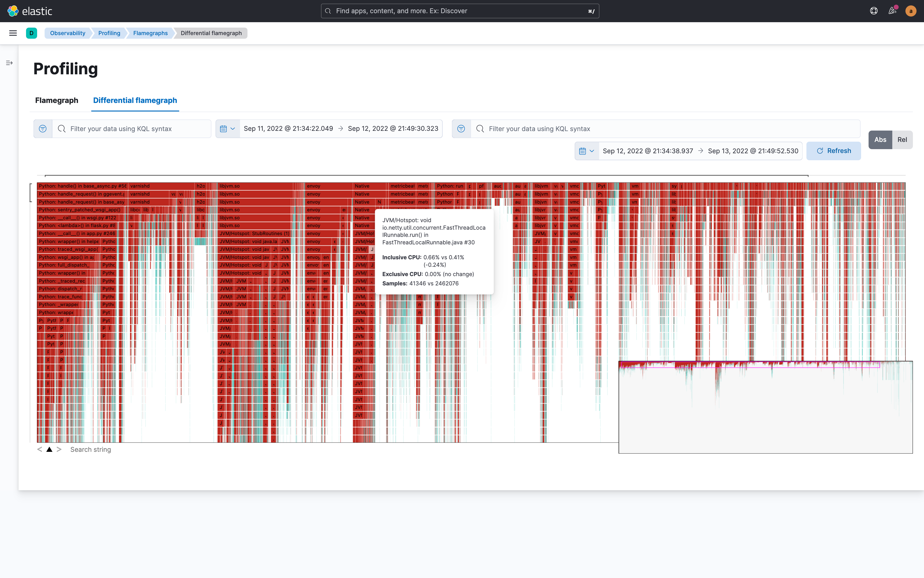Focus the flamegraph Search string field

[90, 449]
